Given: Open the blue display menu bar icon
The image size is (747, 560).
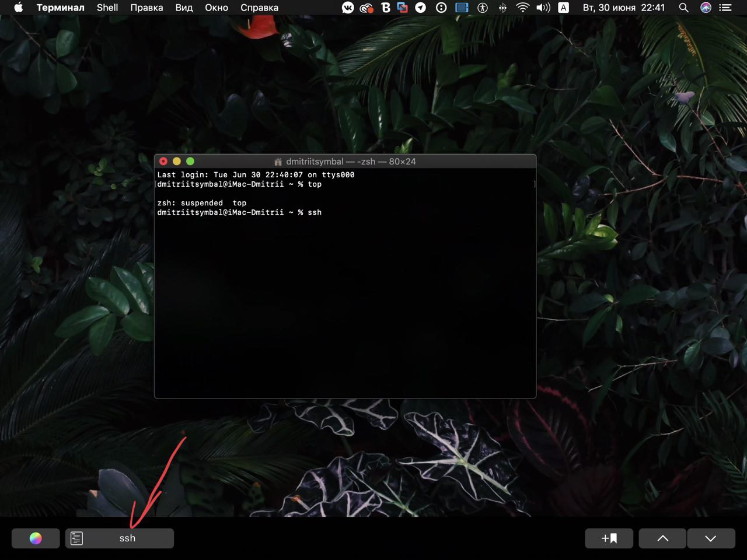Looking at the screenshot, I should pos(462,8).
